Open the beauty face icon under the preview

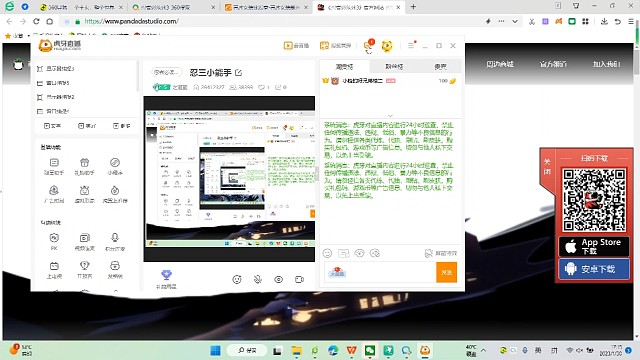point(237,280)
